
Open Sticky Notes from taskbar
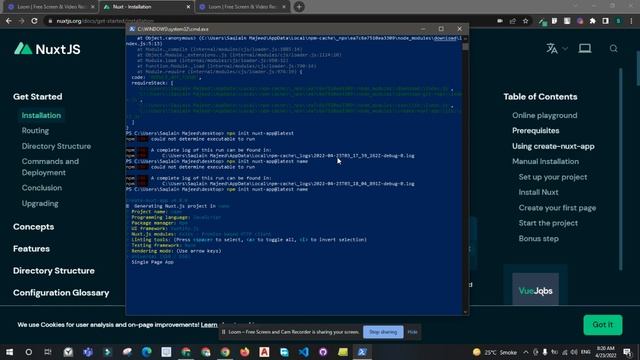[343, 352]
